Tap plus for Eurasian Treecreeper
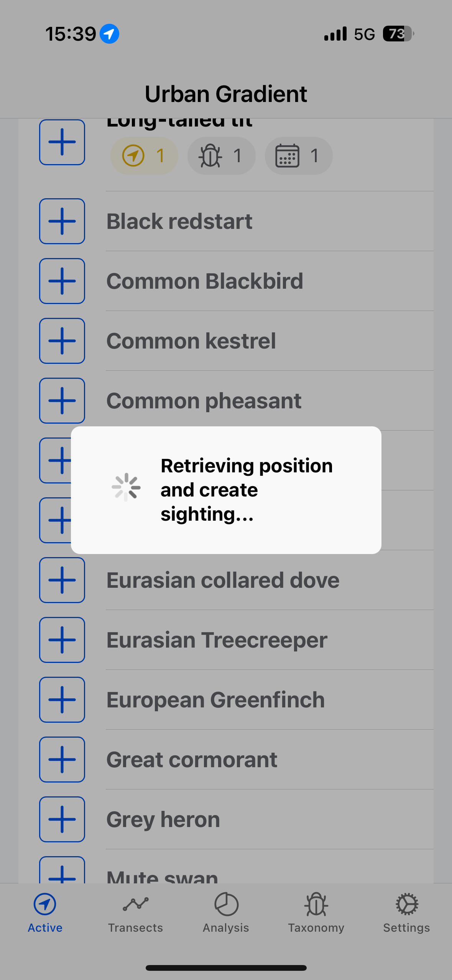This screenshot has width=452, height=980. coord(62,640)
